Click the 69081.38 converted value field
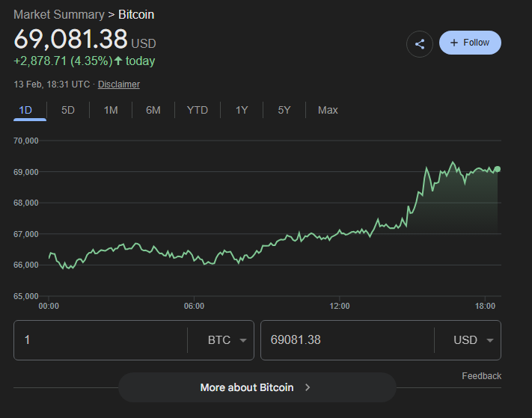The width and height of the screenshot is (532, 418). click(348, 340)
